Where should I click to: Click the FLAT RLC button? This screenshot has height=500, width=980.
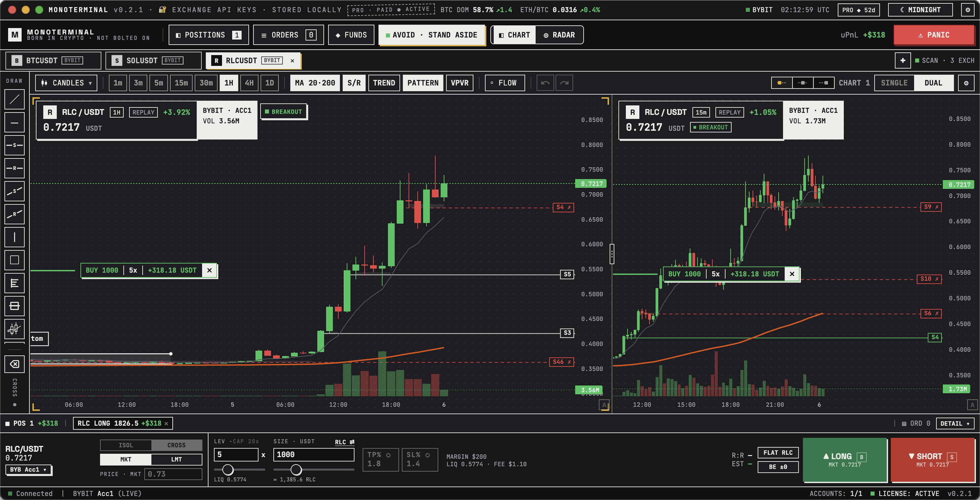point(778,452)
